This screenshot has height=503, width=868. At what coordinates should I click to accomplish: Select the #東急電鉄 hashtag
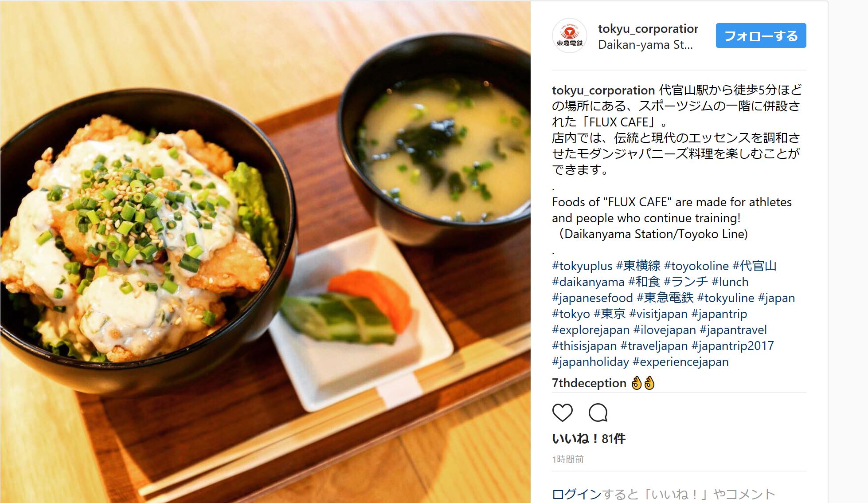click(x=665, y=298)
